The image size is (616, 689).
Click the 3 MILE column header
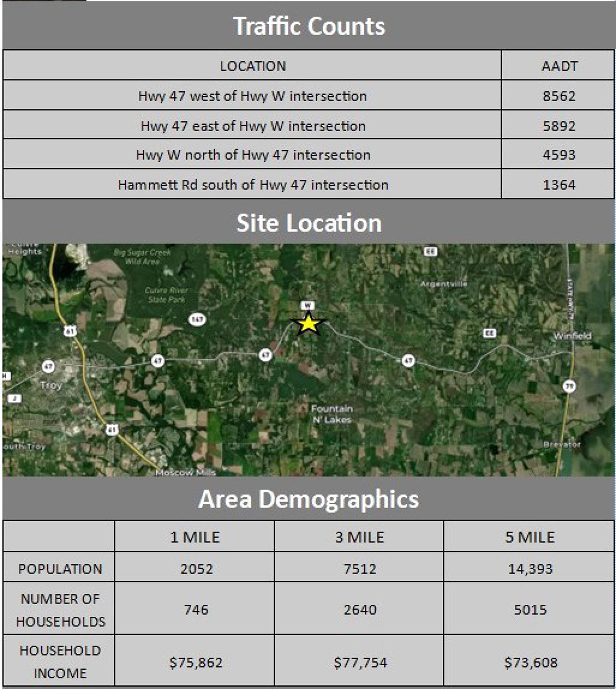(x=359, y=537)
